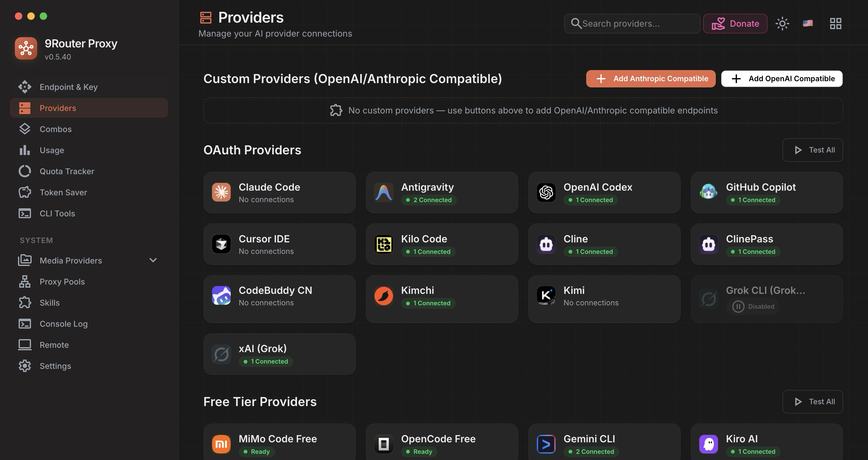868x460 pixels.
Task: Click the Kimchi chili icon
Action: click(383, 295)
